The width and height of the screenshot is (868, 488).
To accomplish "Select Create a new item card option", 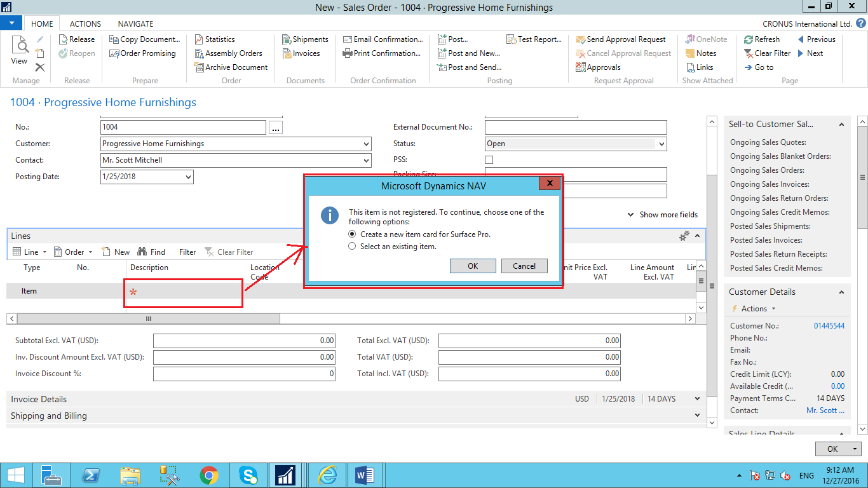I will [419, 234].
